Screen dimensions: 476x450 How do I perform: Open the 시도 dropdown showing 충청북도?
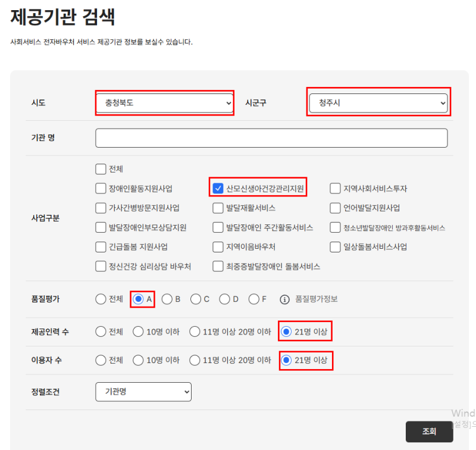tap(165, 103)
